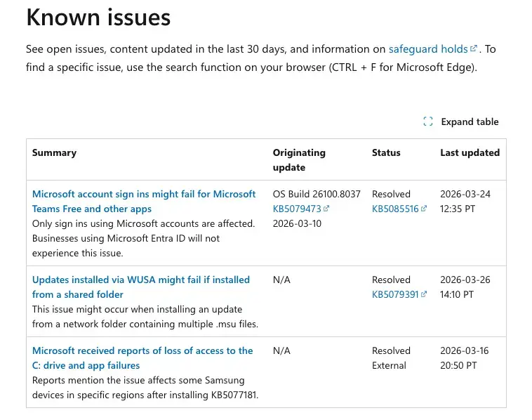This screenshot has width=532, height=420.
Task: Follow the KB5085516 resolution link
Action: tap(394, 209)
